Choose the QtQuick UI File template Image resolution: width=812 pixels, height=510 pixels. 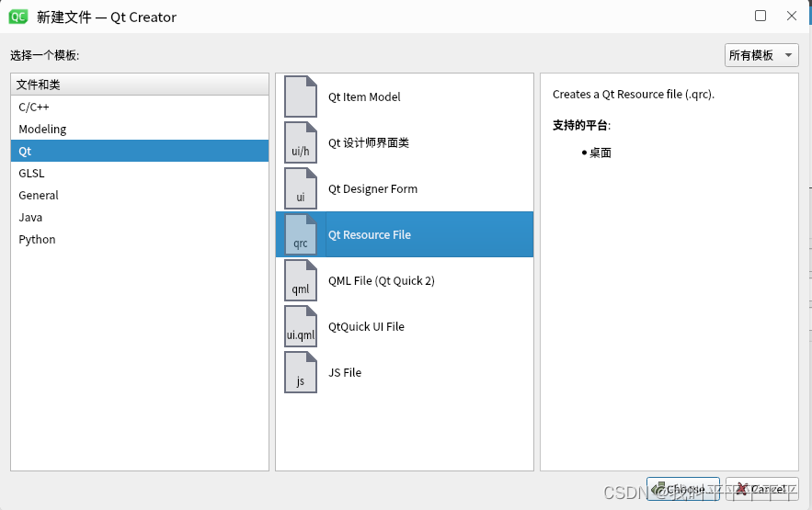click(x=405, y=326)
